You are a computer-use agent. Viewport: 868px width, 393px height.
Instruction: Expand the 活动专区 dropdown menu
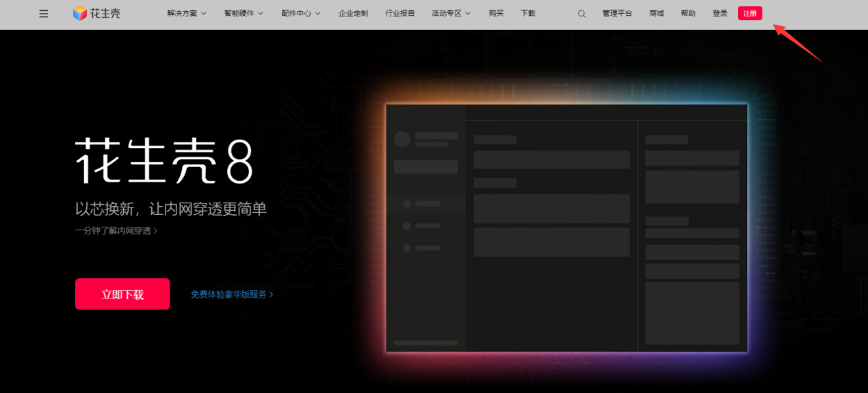[x=451, y=14]
